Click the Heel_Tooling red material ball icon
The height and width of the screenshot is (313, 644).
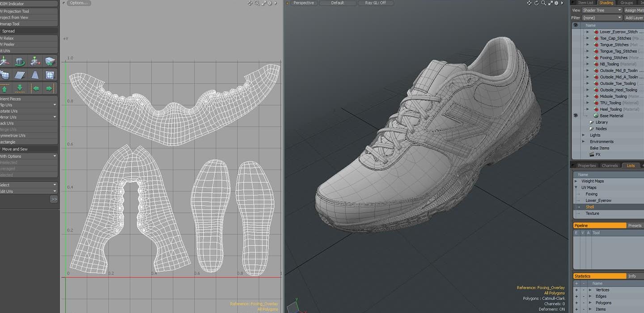pyautogui.click(x=596, y=109)
